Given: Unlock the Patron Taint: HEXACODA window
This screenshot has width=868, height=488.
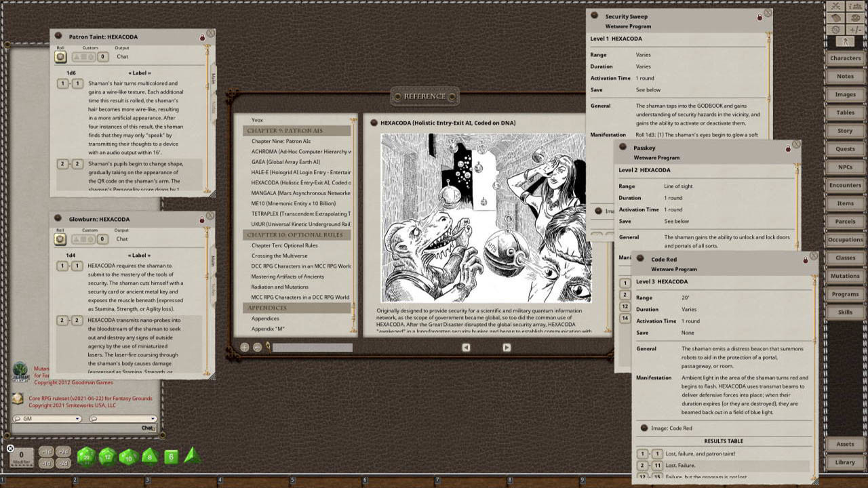Looking at the screenshot, I should tap(202, 37).
